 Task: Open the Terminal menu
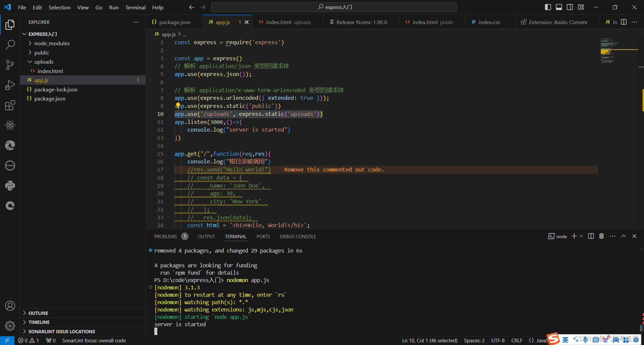tap(135, 7)
